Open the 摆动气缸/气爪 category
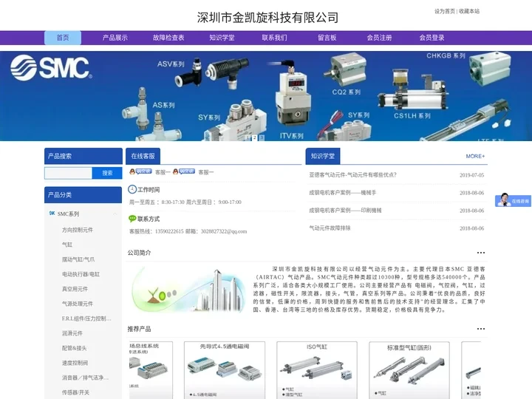This screenshot has height=399, width=532. click(78, 259)
